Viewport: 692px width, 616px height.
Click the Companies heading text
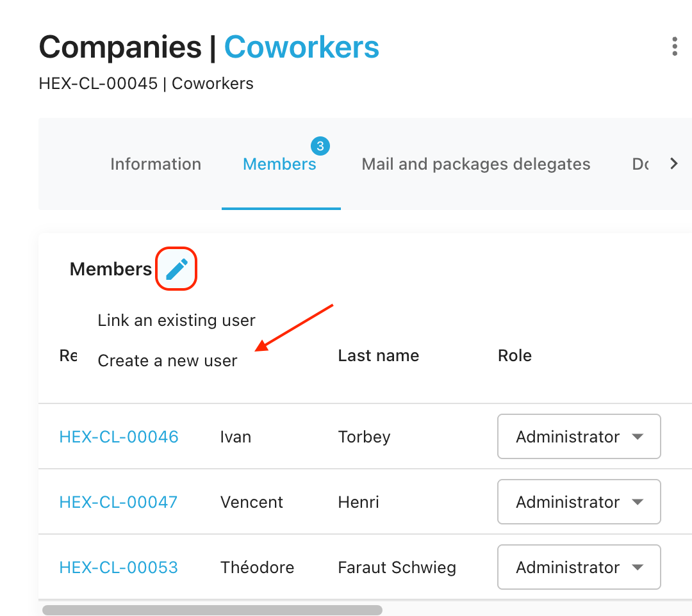tap(120, 47)
